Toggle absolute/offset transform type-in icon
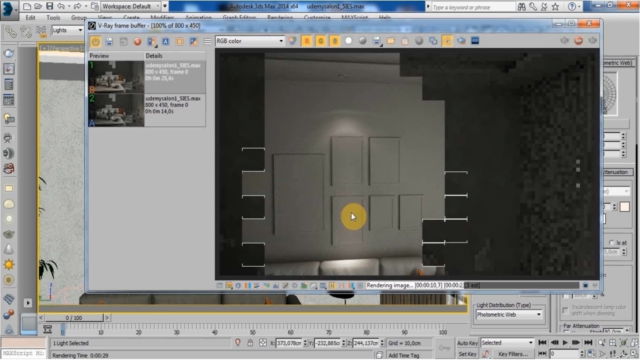640x360 pixels. point(262,343)
